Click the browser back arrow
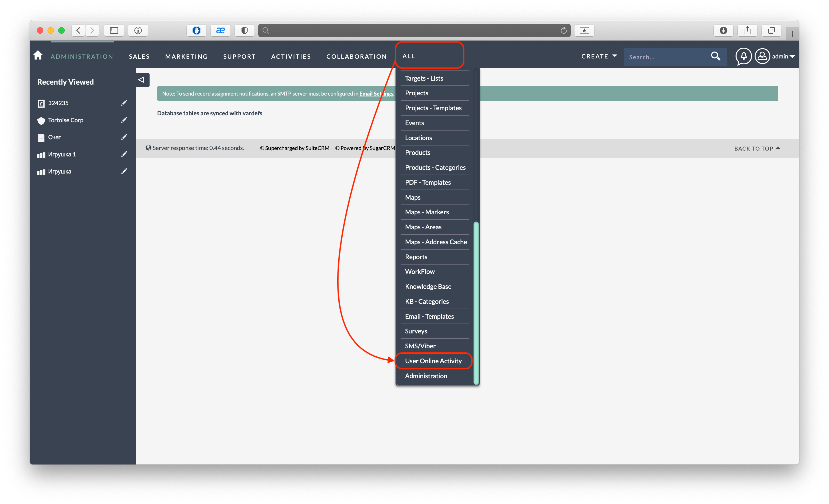829x504 pixels. pos(78,30)
